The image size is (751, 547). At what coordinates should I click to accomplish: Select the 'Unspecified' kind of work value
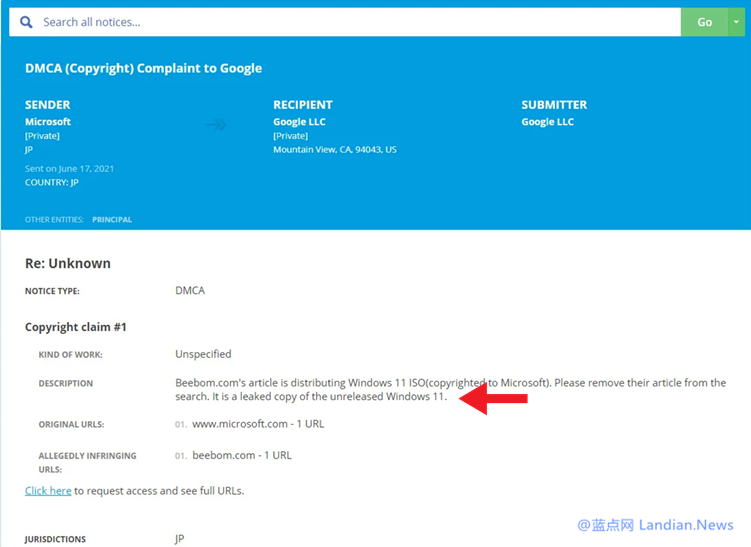[x=203, y=354]
